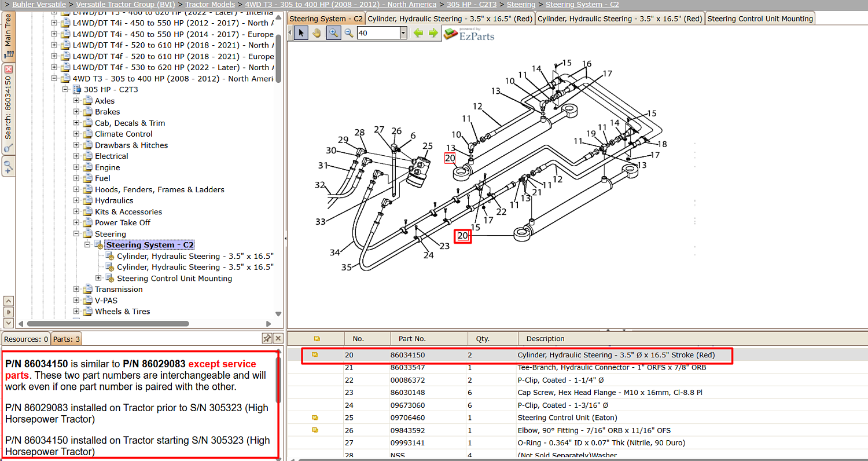Click callout 35 in the steering diagram
The height and width of the screenshot is (461, 868).
[346, 267]
